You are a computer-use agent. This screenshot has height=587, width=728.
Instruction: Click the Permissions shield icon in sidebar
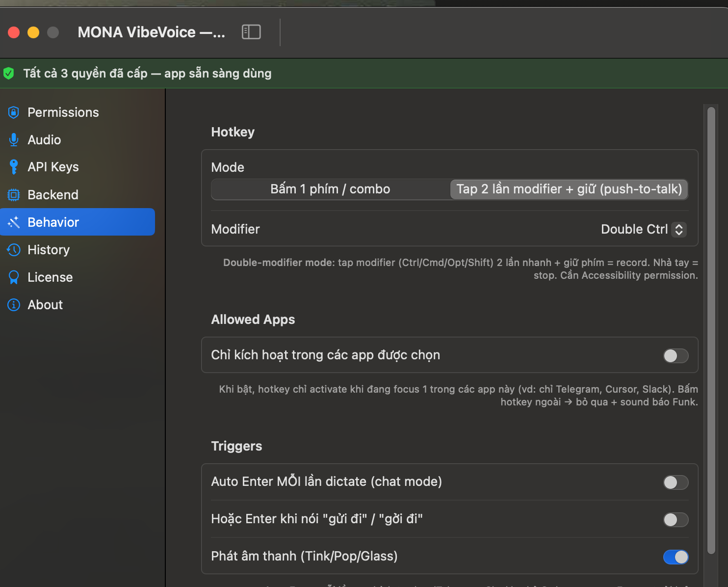pos(14,112)
